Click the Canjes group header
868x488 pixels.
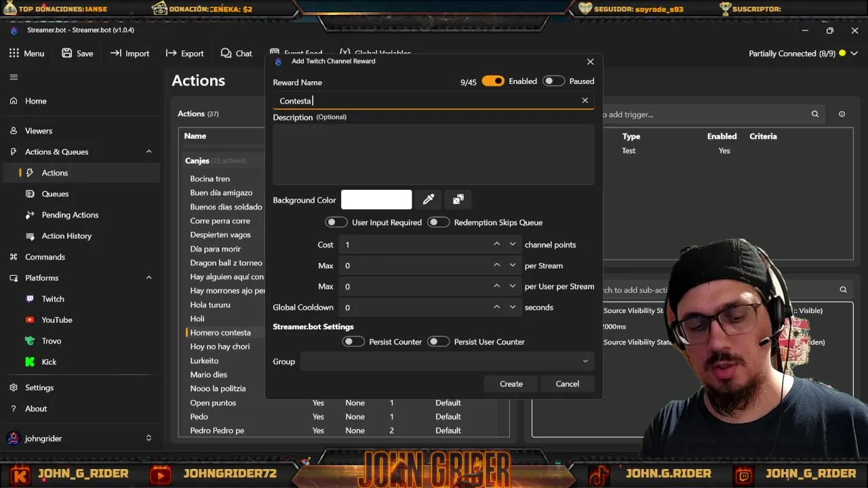tap(197, 161)
